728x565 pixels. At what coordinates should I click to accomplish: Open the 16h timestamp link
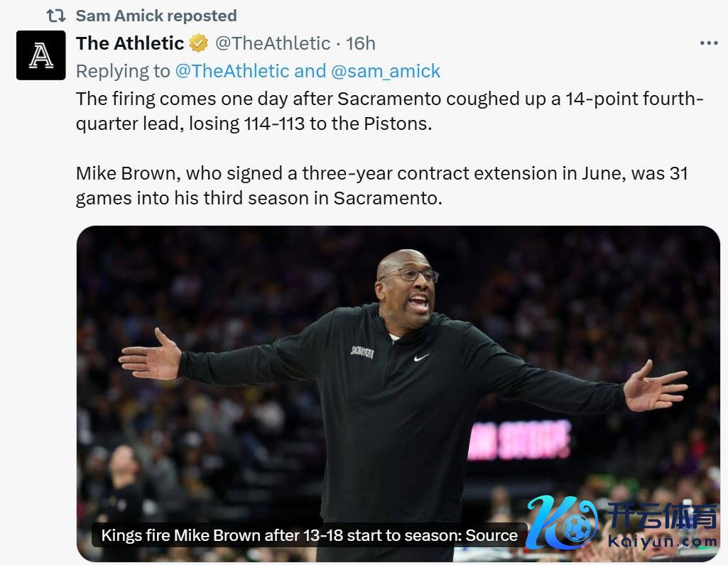coord(361,43)
